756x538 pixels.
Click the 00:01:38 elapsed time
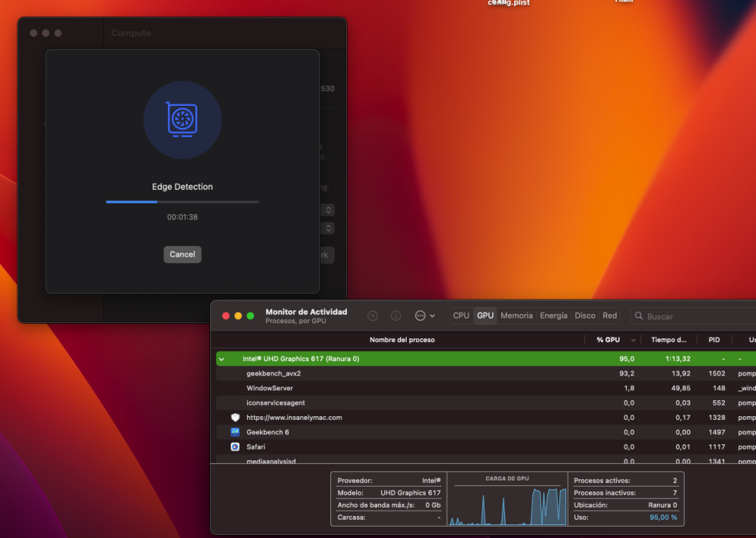point(182,217)
